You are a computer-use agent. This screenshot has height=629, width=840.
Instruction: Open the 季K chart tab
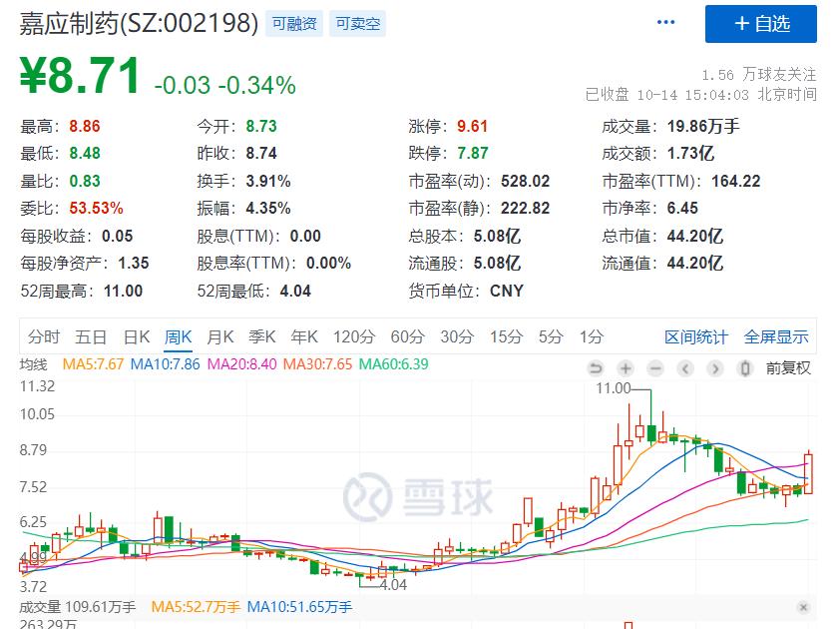pyautogui.click(x=262, y=337)
